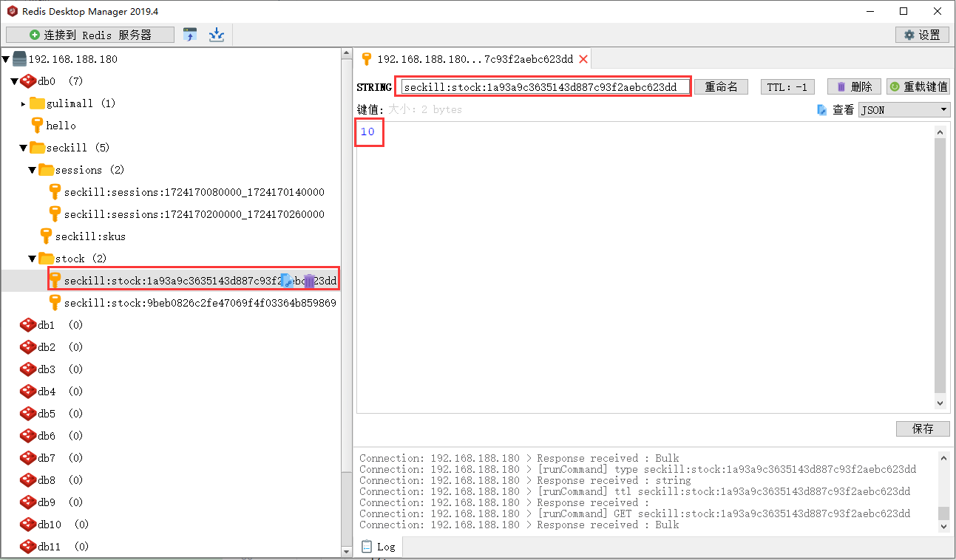
Task: Click the export connections icon in toolbar
Action: coord(217,35)
